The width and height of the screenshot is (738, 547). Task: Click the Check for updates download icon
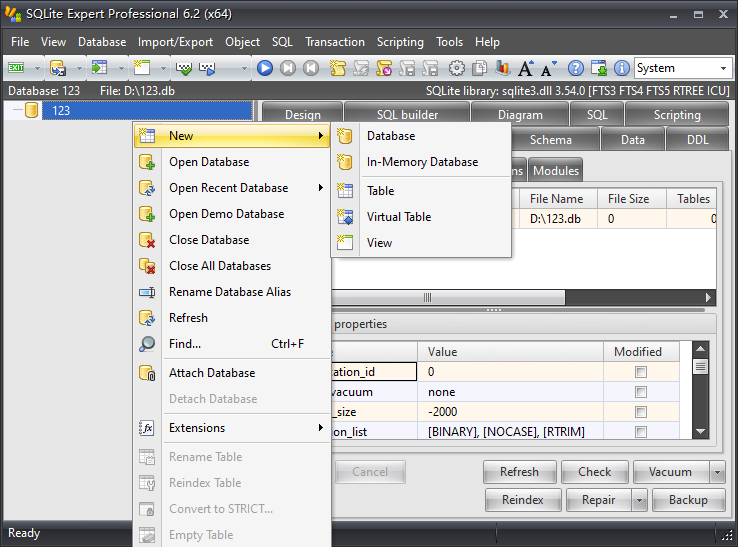pyautogui.click(x=599, y=68)
